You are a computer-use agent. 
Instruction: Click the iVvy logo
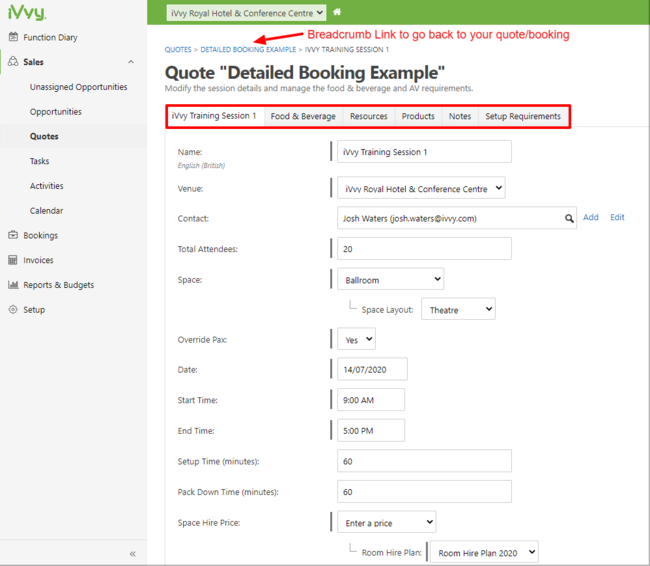(27, 12)
